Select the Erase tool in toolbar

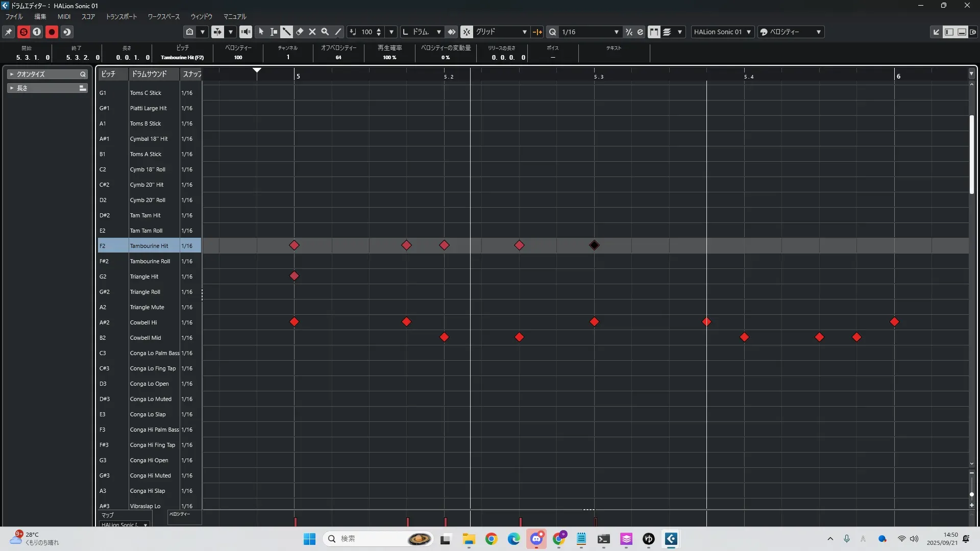click(300, 32)
